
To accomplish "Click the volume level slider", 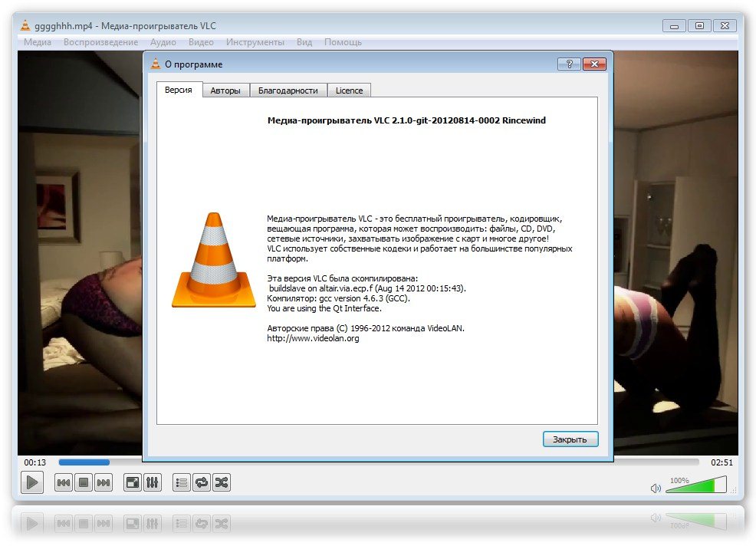I will point(695,486).
